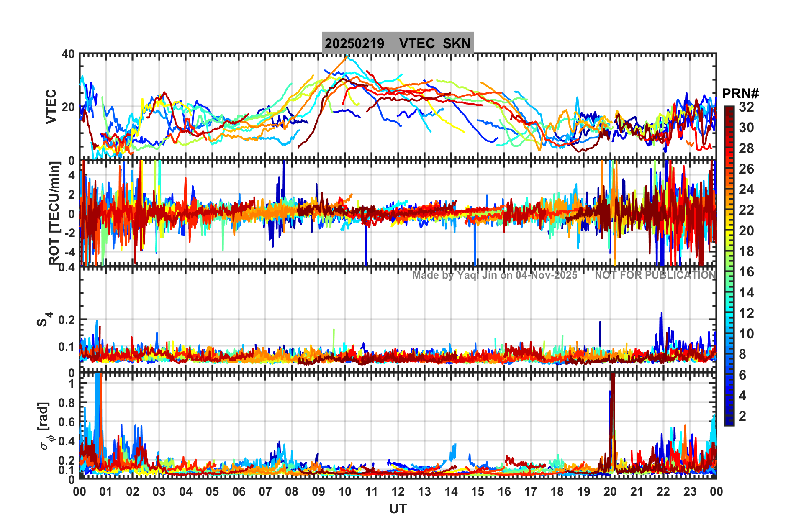
Task: Select the "VTEC" y-axis label
Action: pos(51,107)
